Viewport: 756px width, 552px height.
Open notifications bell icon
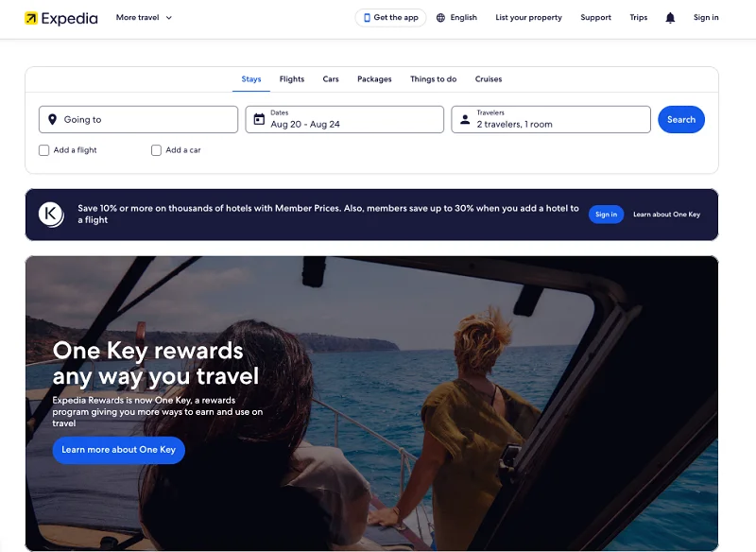pyautogui.click(x=670, y=18)
